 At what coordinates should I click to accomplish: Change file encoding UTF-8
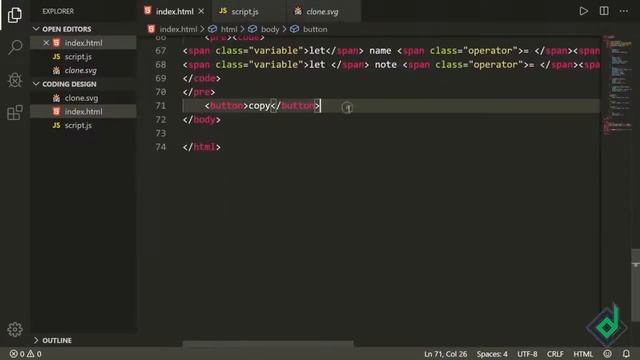coord(527,354)
